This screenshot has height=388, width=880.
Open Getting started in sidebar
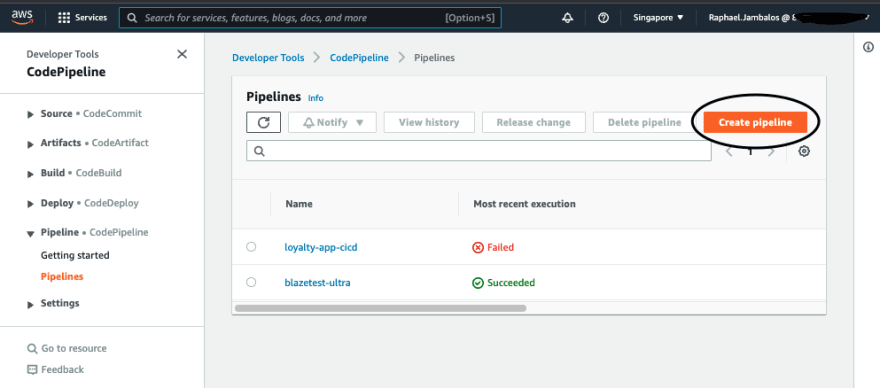tap(75, 255)
